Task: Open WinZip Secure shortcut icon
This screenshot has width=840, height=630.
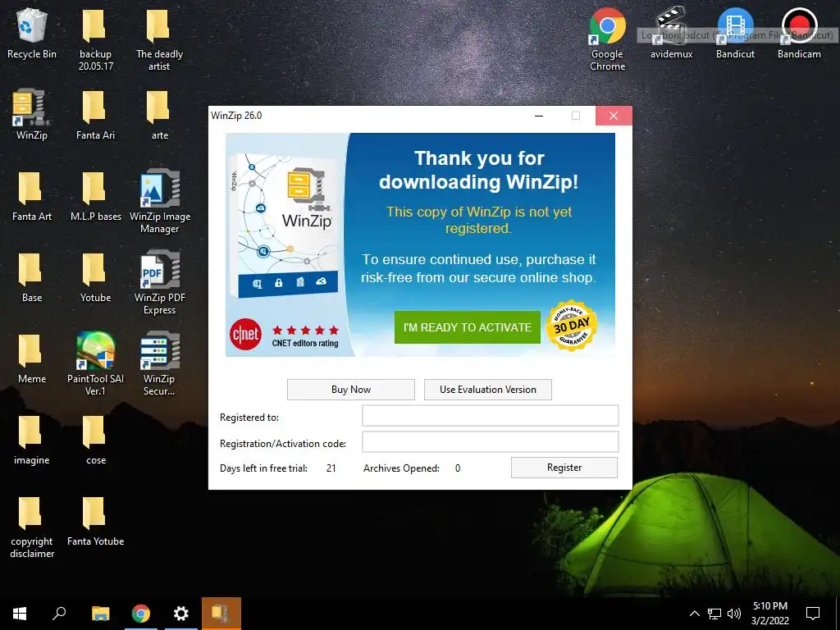Action: (160, 364)
